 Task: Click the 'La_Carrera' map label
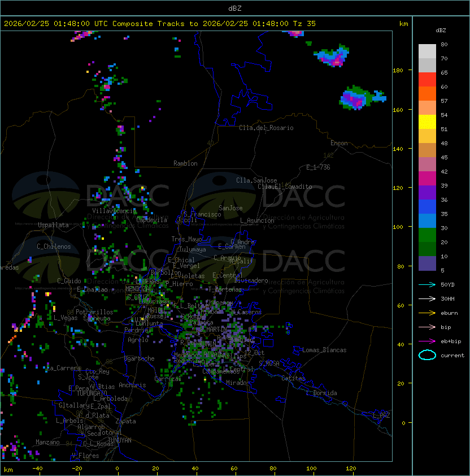(64, 368)
